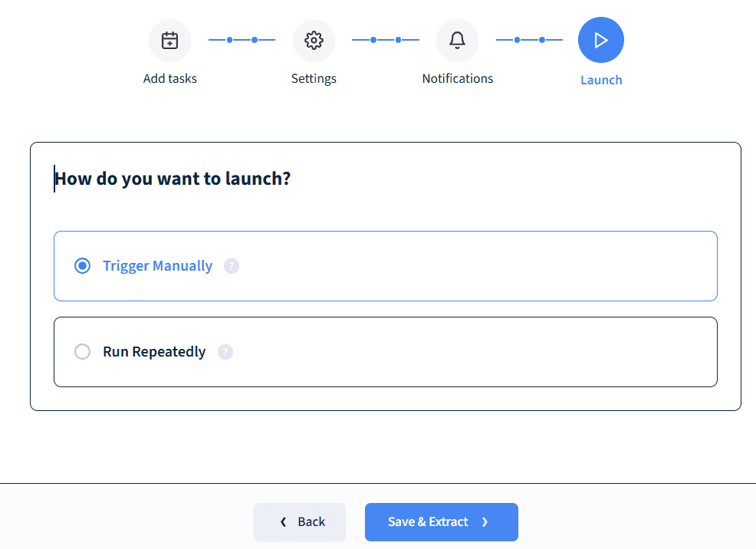The image size is (756, 549).
Task: Click the Settings gear step icon
Action: [314, 41]
